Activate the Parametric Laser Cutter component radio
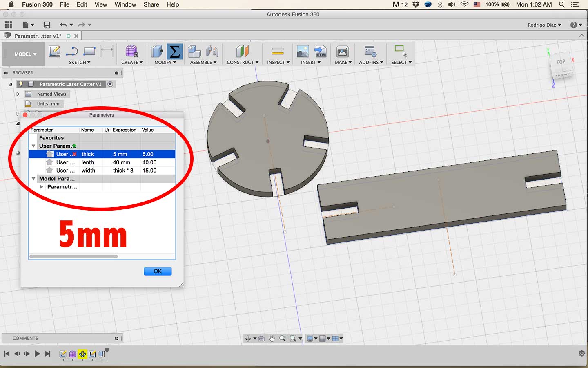588x368 pixels. 110,84
